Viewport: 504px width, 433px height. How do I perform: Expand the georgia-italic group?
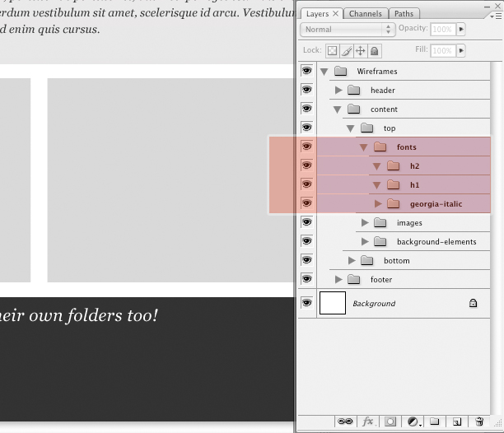(x=378, y=203)
